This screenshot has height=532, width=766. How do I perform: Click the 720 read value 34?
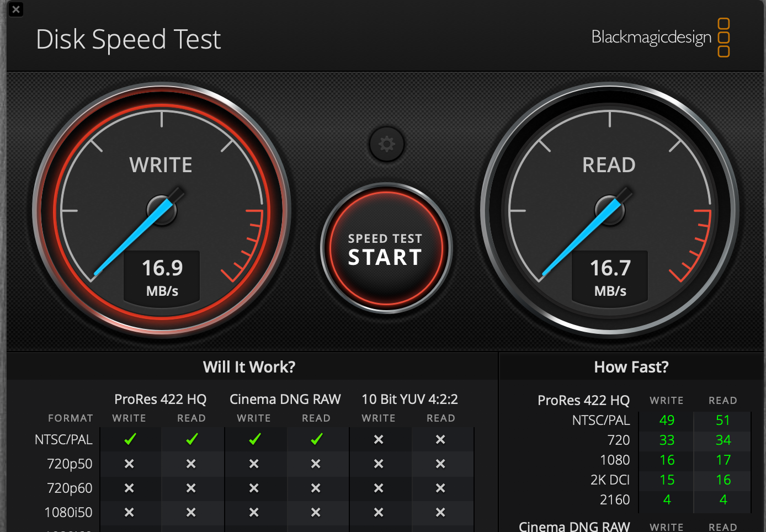pos(723,440)
